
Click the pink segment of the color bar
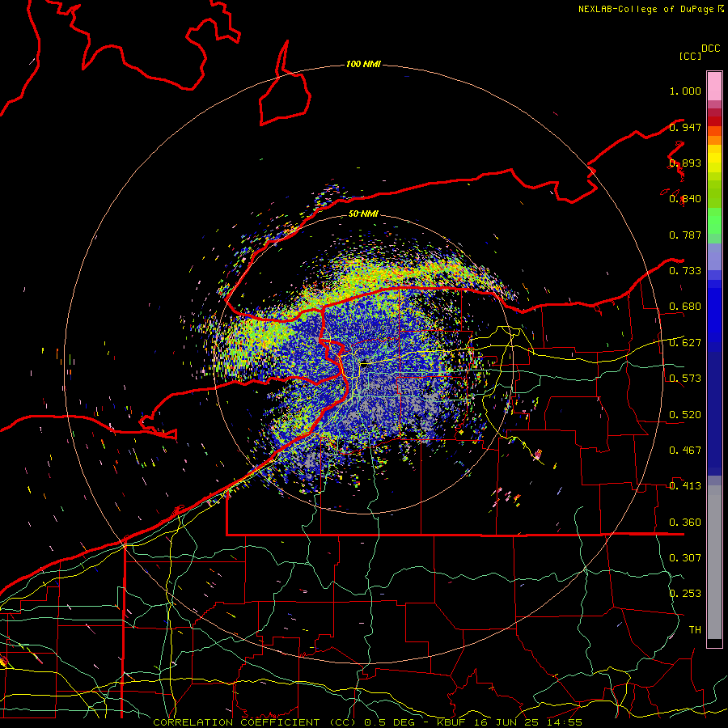point(714,87)
